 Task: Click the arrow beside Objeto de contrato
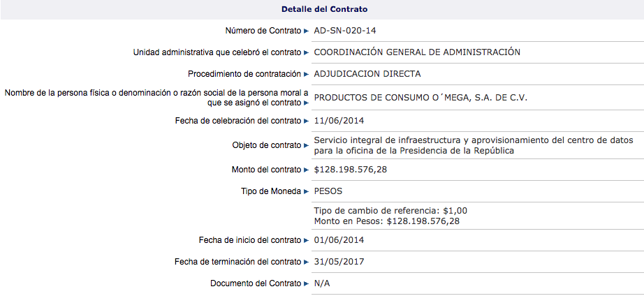coord(306,145)
